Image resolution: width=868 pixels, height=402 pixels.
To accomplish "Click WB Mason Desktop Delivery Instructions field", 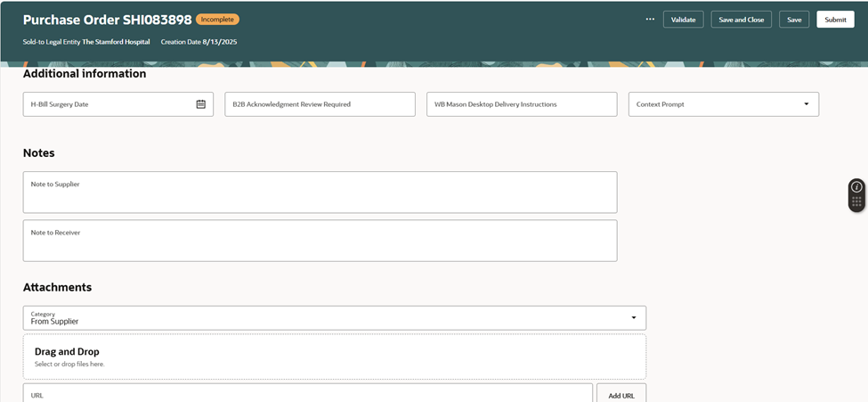I will [522, 104].
